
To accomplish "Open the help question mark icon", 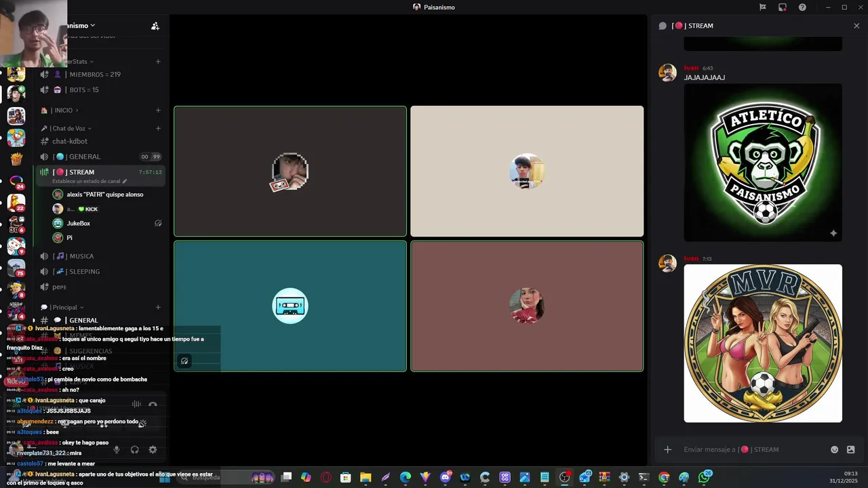I will click(x=802, y=7).
